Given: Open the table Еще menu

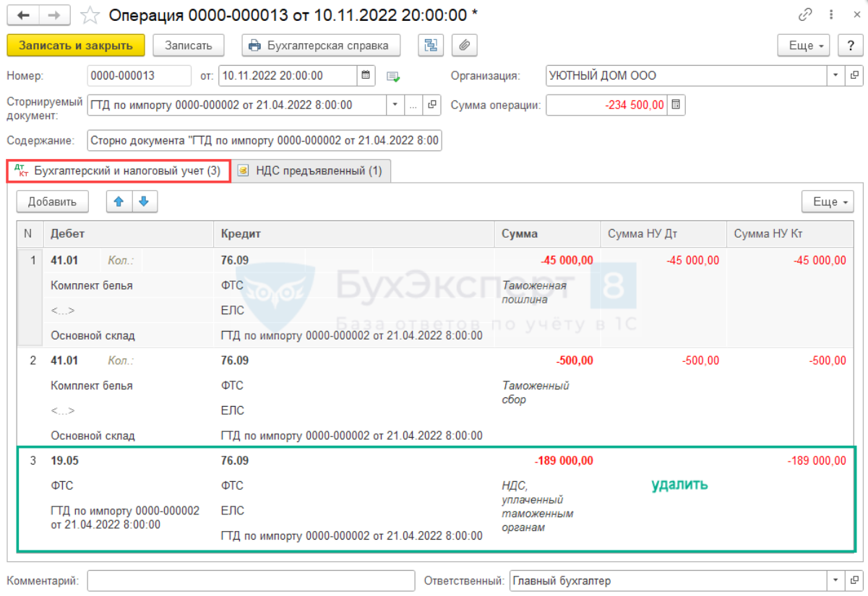Looking at the screenshot, I should pyautogui.click(x=828, y=202).
